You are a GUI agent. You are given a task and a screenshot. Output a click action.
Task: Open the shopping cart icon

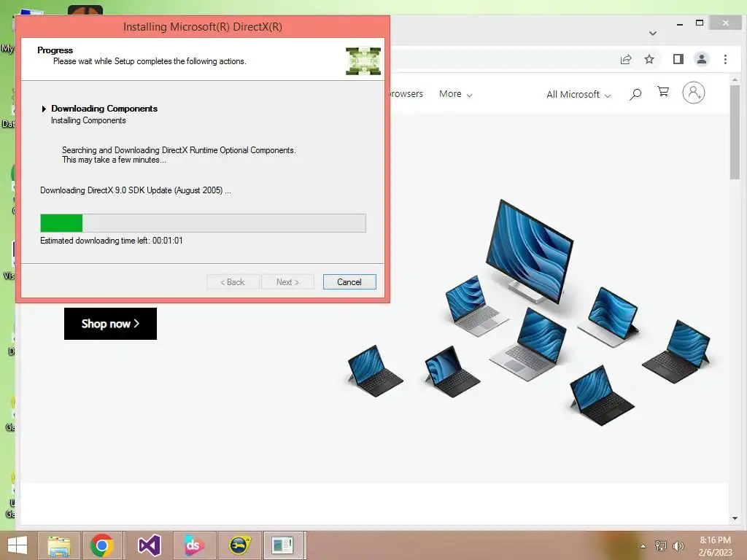pyautogui.click(x=662, y=91)
